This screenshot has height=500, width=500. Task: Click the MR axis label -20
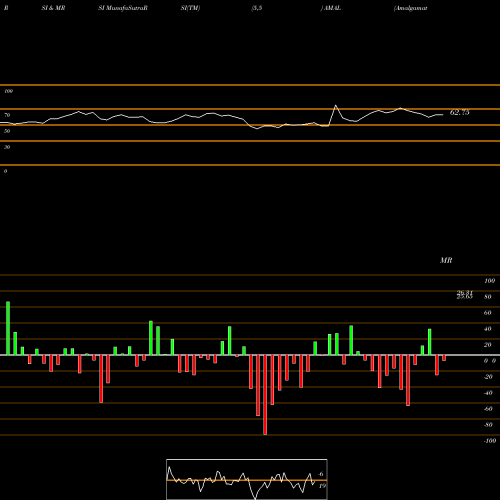[488, 377]
